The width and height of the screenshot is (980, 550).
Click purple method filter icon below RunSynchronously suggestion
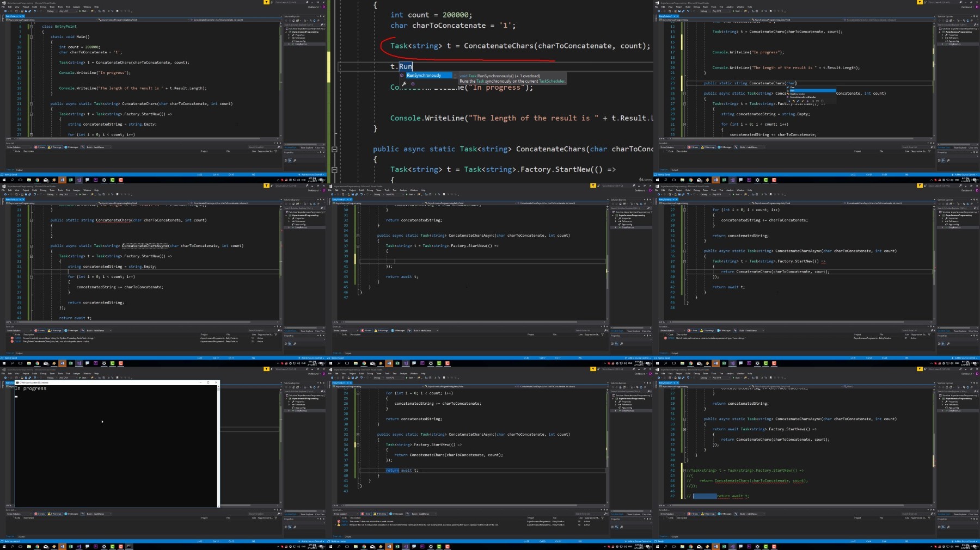412,84
